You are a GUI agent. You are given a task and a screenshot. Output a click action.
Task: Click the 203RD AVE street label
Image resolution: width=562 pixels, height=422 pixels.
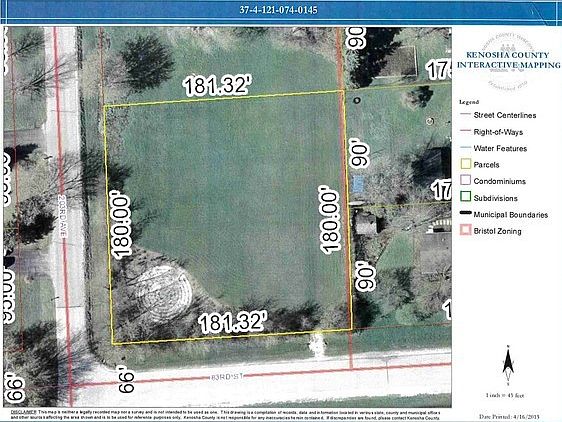(63, 216)
